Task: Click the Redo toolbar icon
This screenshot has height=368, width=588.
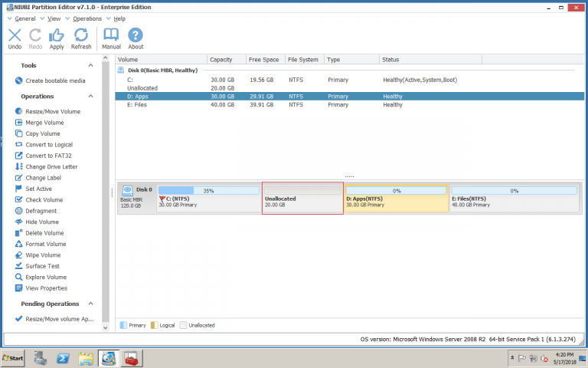Action: pyautogui.click(x=35, y=38)
